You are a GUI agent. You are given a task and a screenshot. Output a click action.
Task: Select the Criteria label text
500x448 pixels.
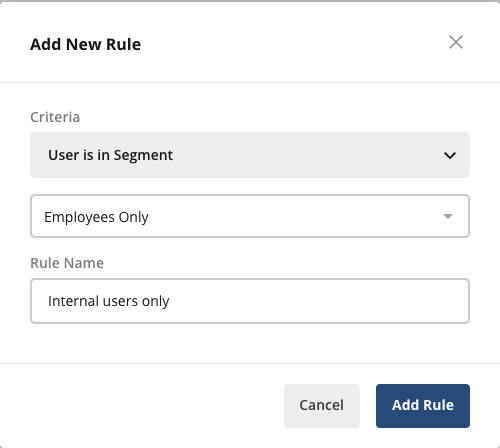pos(55,117)
